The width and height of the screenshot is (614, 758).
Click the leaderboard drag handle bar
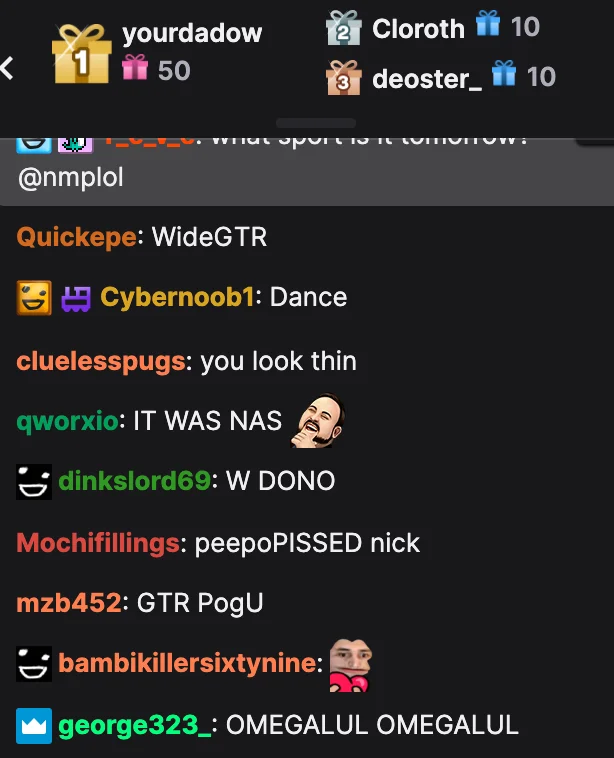pyautogui.click(x=316, y=123)
